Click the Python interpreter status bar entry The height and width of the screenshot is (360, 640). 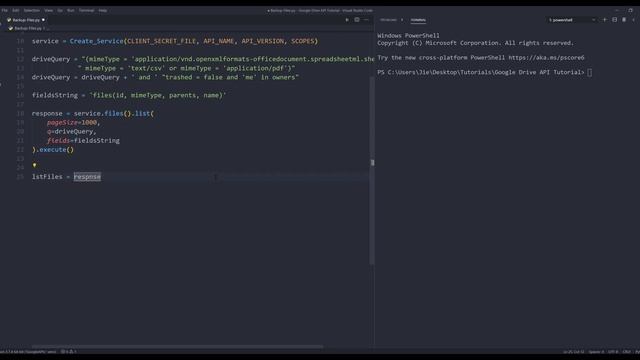29,351
